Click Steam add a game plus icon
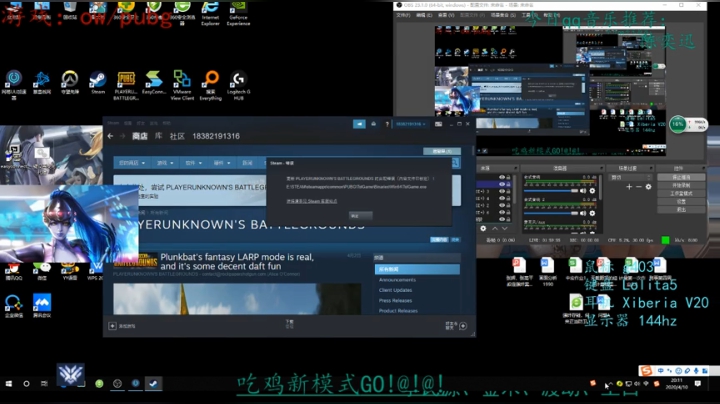720x404 pixels. click(112, 326)
